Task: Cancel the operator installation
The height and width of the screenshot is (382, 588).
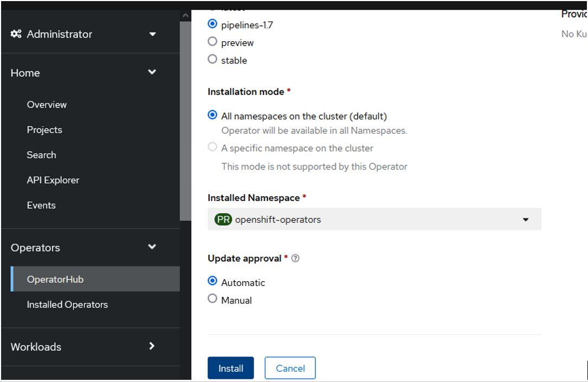Action: (289, 368)
